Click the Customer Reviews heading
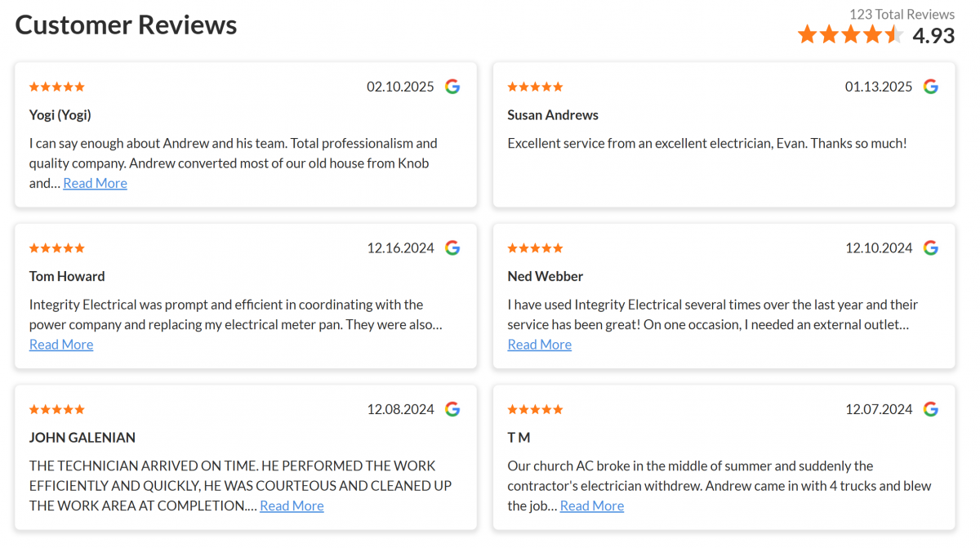 pyautogui.click(x=126, y=25)
